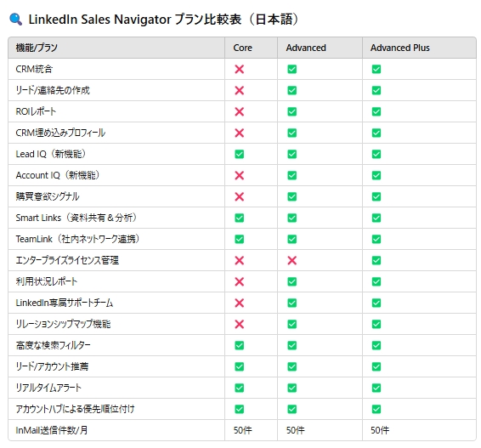
Task: Click the Advanced check for Account IQ
Action: click(x=292, y=175)
